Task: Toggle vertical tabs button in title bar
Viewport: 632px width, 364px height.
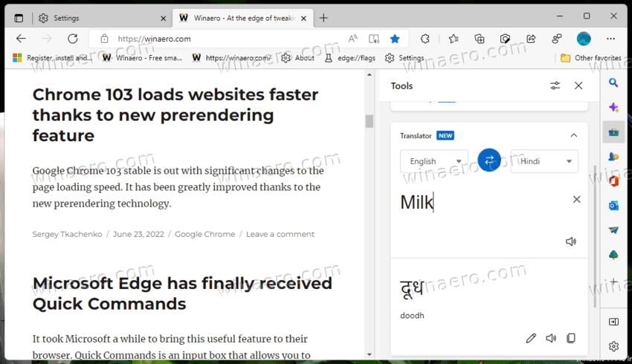Action: click(19, 17)
